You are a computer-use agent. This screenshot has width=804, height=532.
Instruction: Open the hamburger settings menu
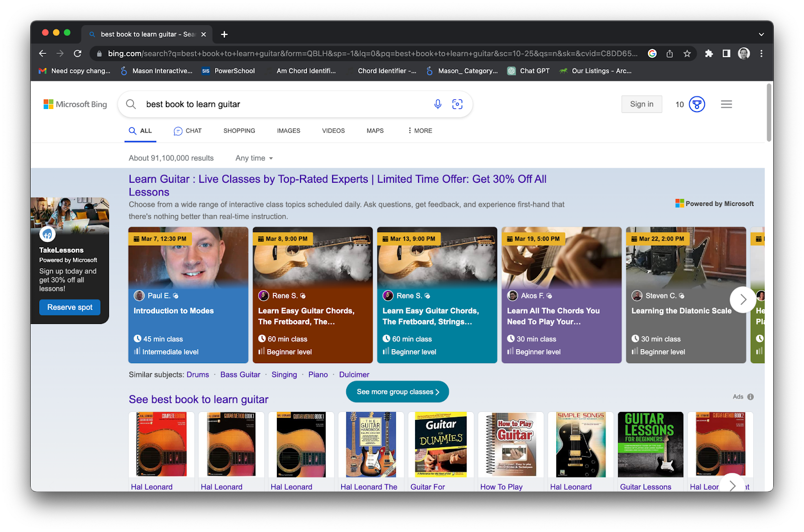[726, 104]
